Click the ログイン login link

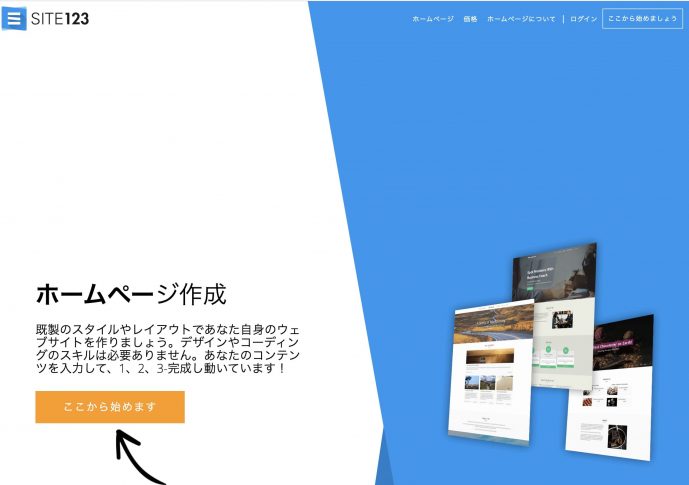tap(583, 19)
